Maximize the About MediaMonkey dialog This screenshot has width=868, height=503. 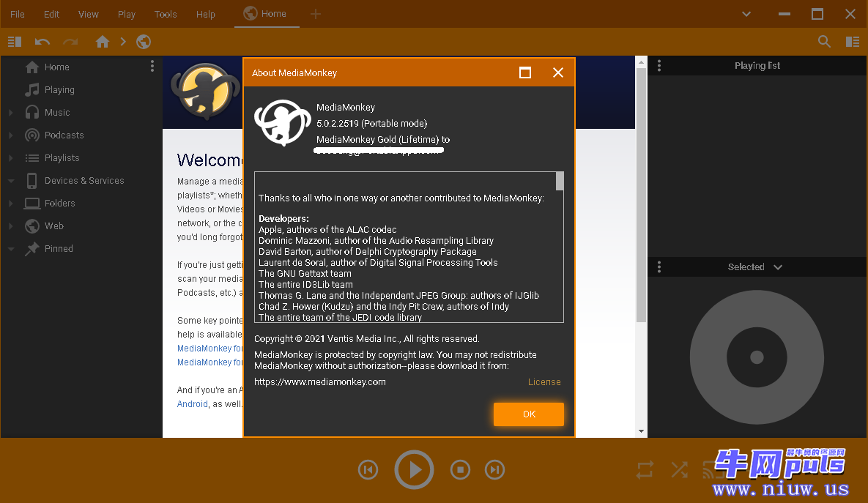[525, 72]
